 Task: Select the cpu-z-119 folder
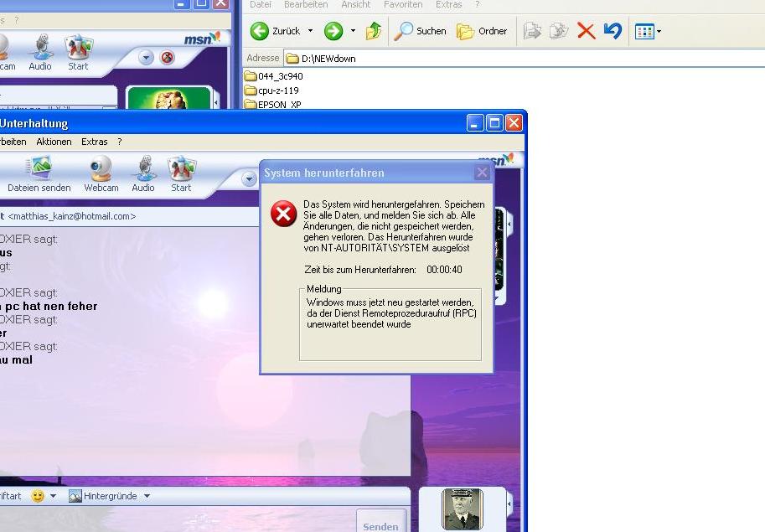click(x=271, y=90)
